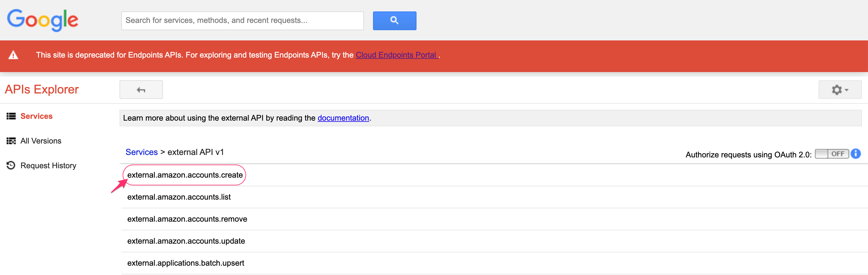Click the magnifying glass search icon
Screen dimensions: 868x275
point(394,21)
